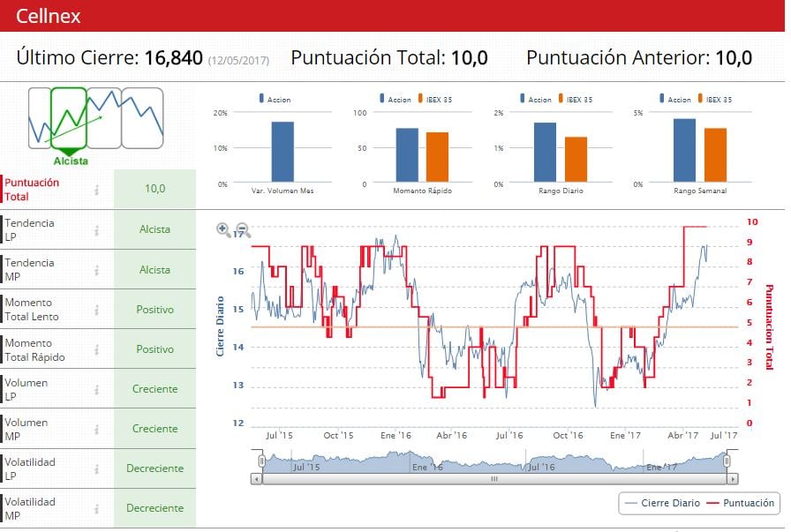The width and height of the screenshot is (791, 532).
Task: Click blue Accion bar in Momento Rápido chart
Action: [x=407, y=154]
